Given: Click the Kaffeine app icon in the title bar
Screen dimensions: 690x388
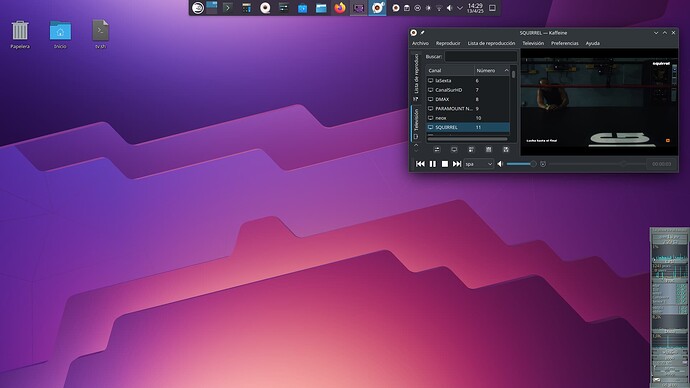Looking at the screenshot, I should coord(414,33).
